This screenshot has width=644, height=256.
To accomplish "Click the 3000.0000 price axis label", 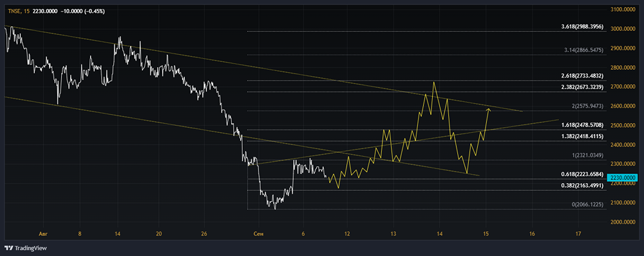I will [622, 29].
